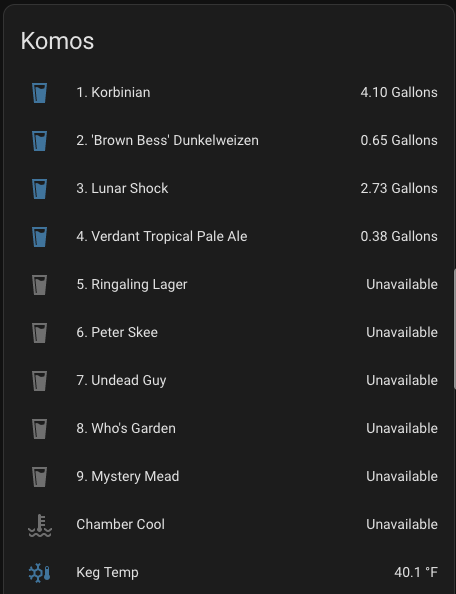Click the 0.65 Gallons reading
The height and width of the screenshot is (594, 456).
(399, 141)
